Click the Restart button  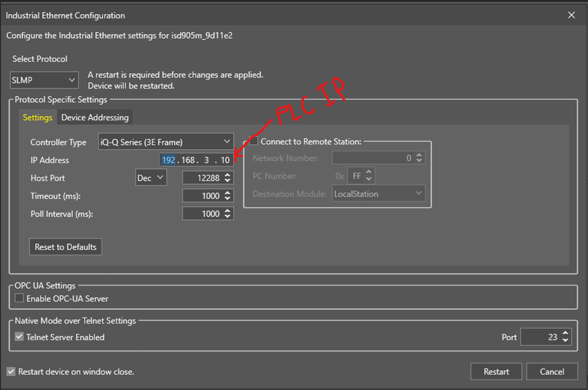[x=496, y=372]
